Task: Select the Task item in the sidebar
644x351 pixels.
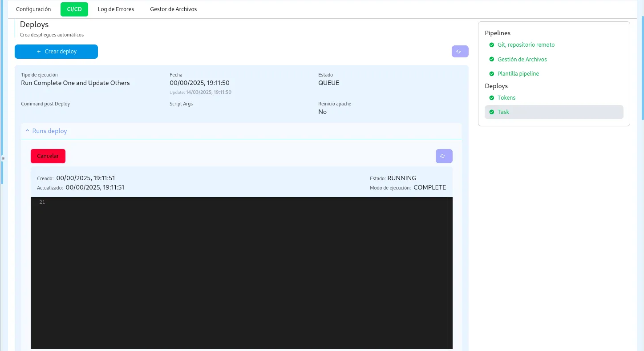Action: pos(554,112)
